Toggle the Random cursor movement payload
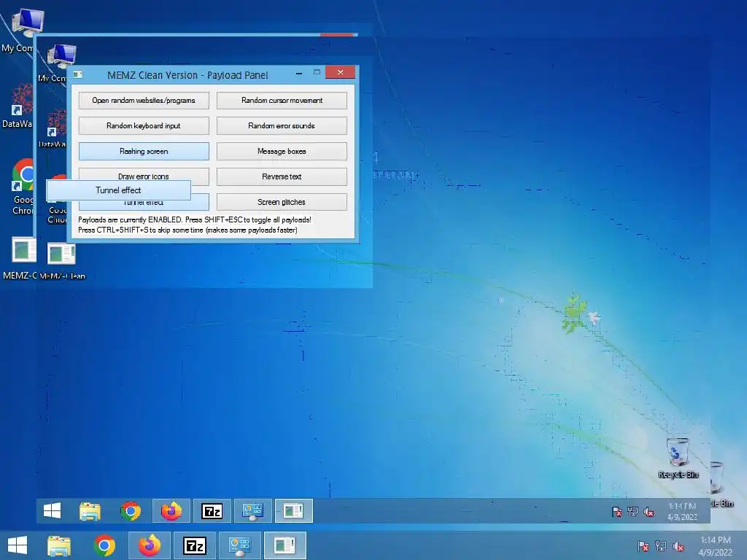 282,101
